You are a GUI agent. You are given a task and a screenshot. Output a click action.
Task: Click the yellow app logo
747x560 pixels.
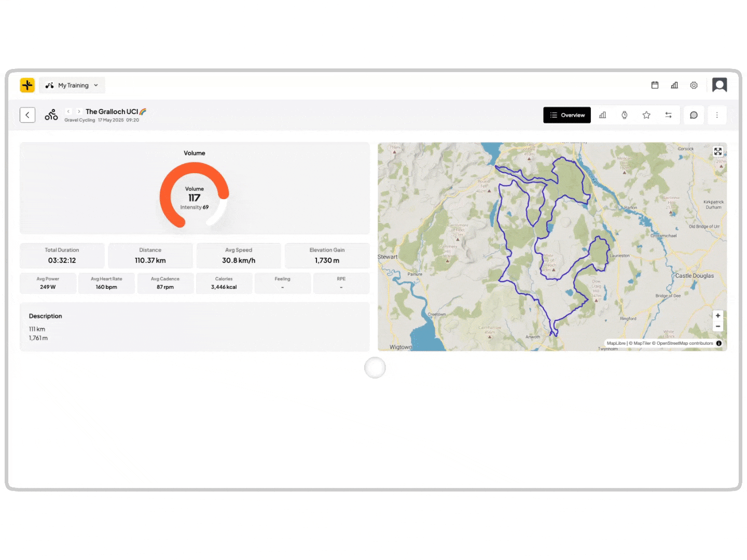click(27, 85)
